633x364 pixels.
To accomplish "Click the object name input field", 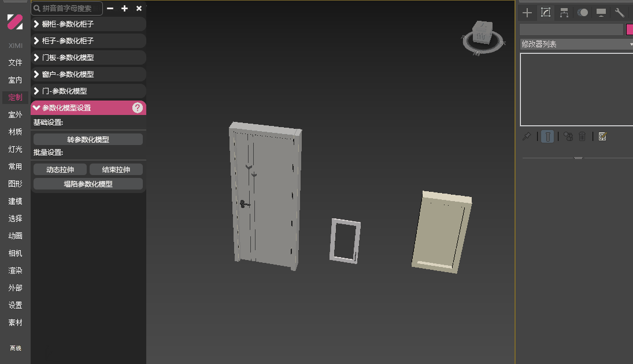I will pyautogui.click(x=571, y=29).
